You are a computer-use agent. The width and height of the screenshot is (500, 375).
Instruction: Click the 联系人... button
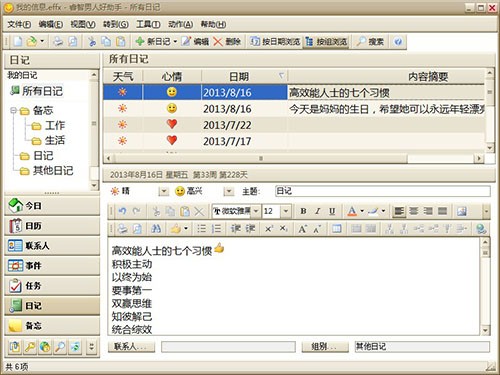131,347
